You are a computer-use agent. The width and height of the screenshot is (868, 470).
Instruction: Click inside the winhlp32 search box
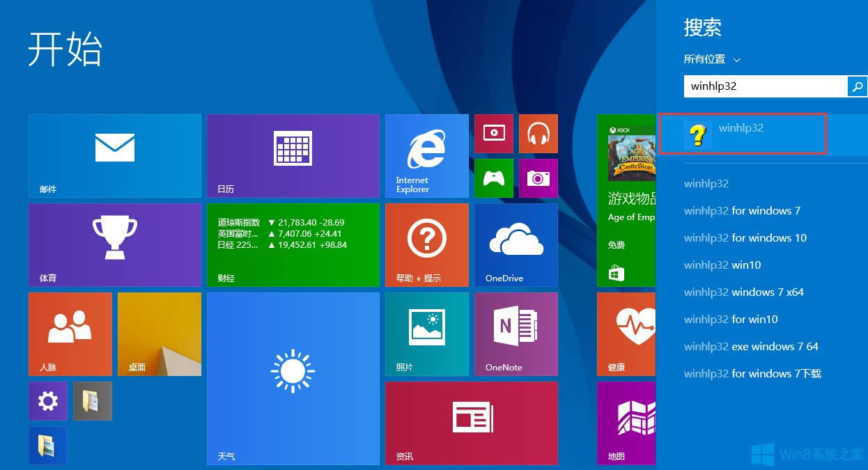pos(766,86)
